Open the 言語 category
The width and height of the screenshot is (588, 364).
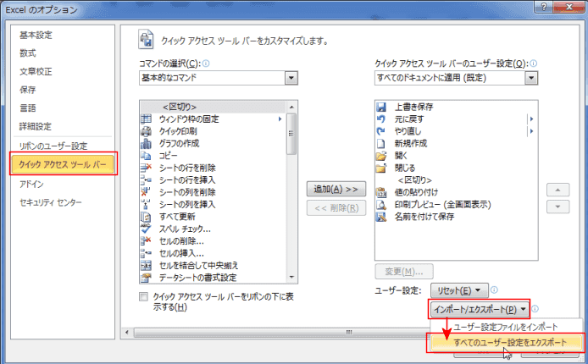point(28,108)
